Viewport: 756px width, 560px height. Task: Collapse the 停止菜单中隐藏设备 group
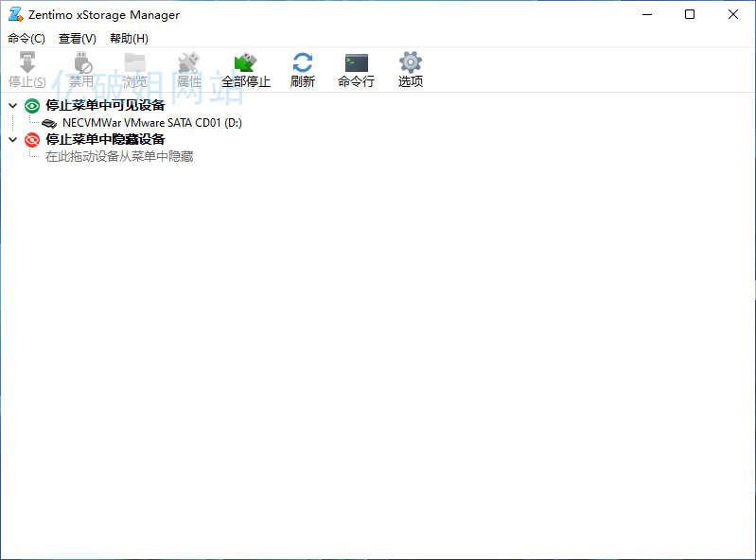click(x=13, y=140)
